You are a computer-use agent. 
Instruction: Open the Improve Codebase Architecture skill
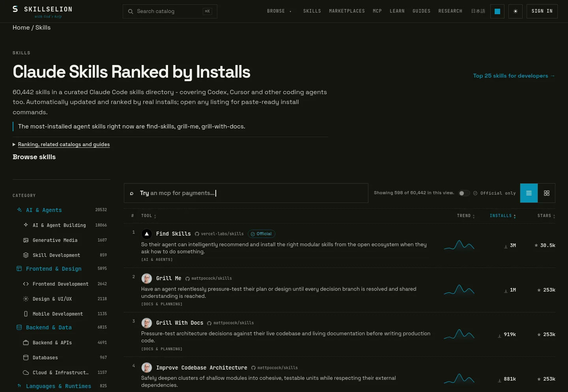coord(202,368)
